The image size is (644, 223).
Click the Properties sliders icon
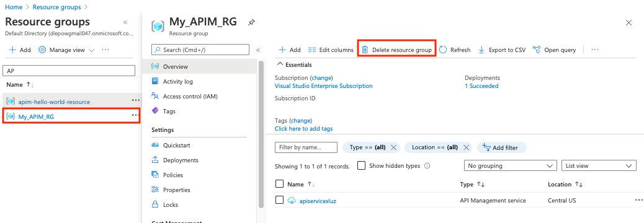(155, 190)
